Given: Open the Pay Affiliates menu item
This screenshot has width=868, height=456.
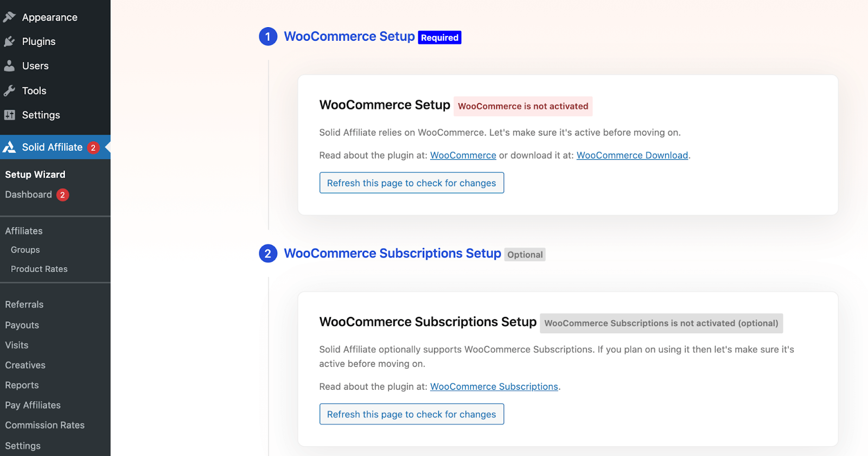Looking at the screenshot, I should pyautogui.click(x=33, y=405).
